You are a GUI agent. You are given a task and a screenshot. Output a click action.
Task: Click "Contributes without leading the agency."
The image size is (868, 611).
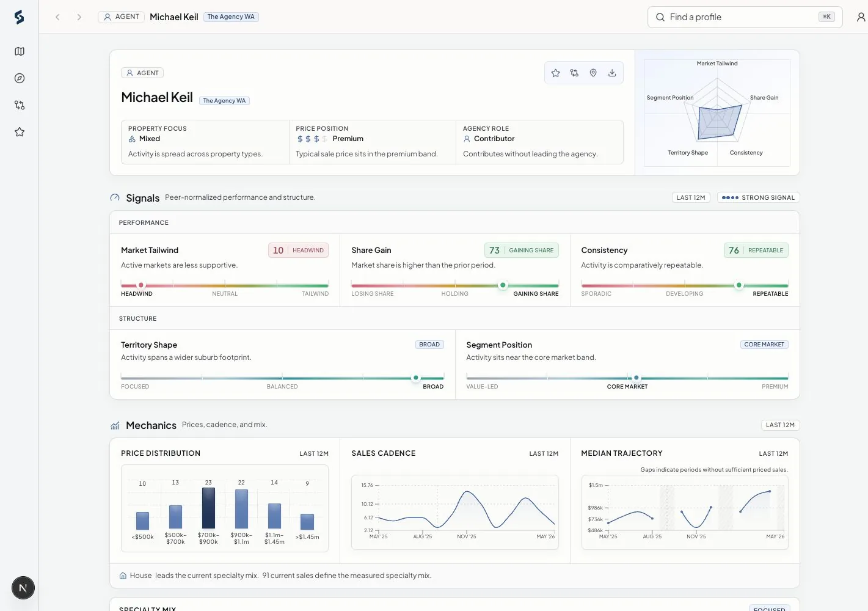click(530, 154)
